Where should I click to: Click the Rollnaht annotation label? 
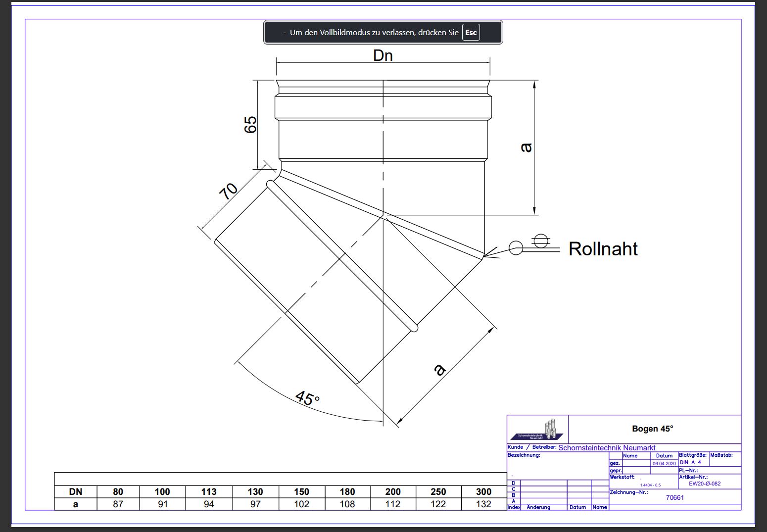coord(603,248)
